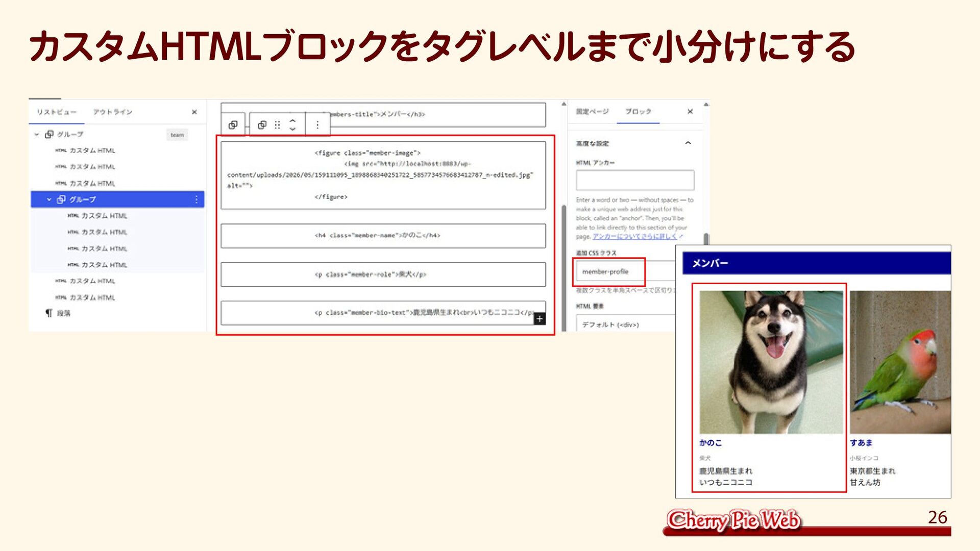
Task: Open block toolbar three-dot options
Action: click(x=317, y=125)
